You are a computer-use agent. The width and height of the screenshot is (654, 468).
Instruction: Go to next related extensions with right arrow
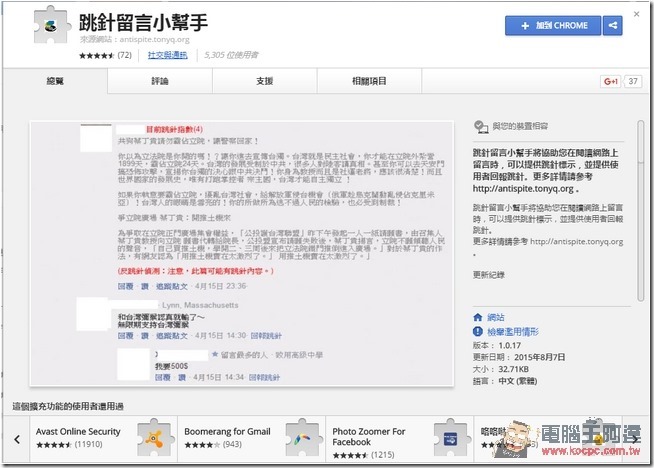coord(634,439)
